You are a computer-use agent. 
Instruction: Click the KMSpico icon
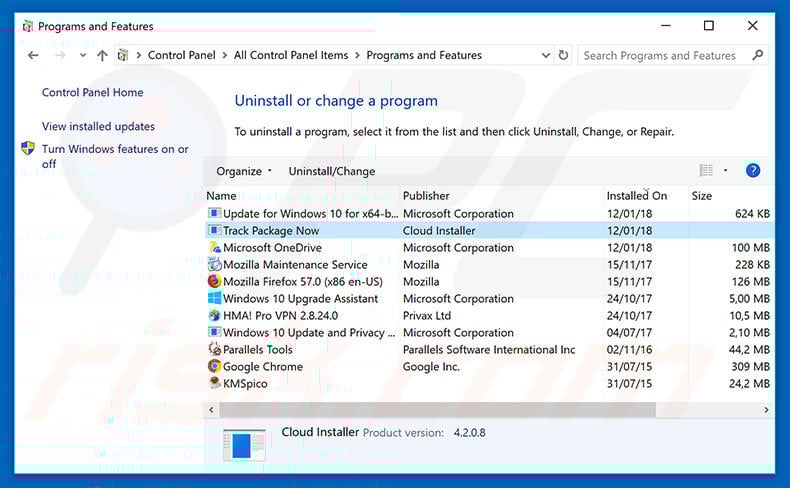[x=215, y=383]
